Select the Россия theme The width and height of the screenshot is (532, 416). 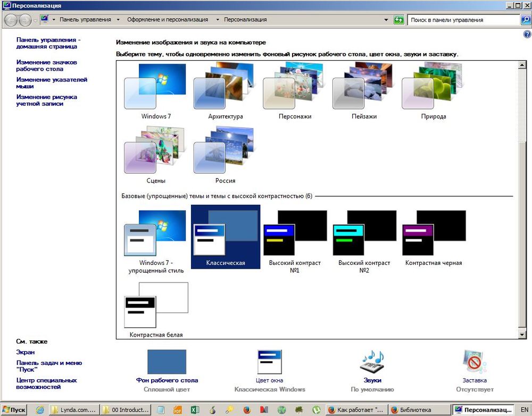[x=225, y=155]
